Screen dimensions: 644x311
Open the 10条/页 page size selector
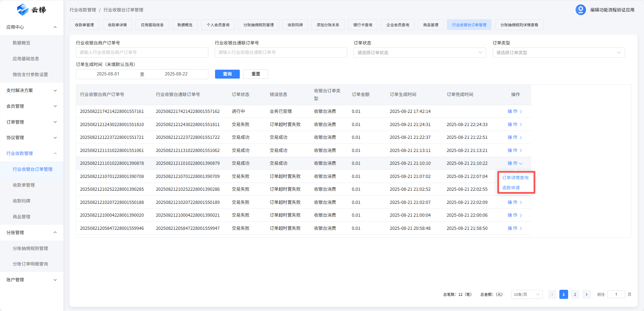click(526, 294)
